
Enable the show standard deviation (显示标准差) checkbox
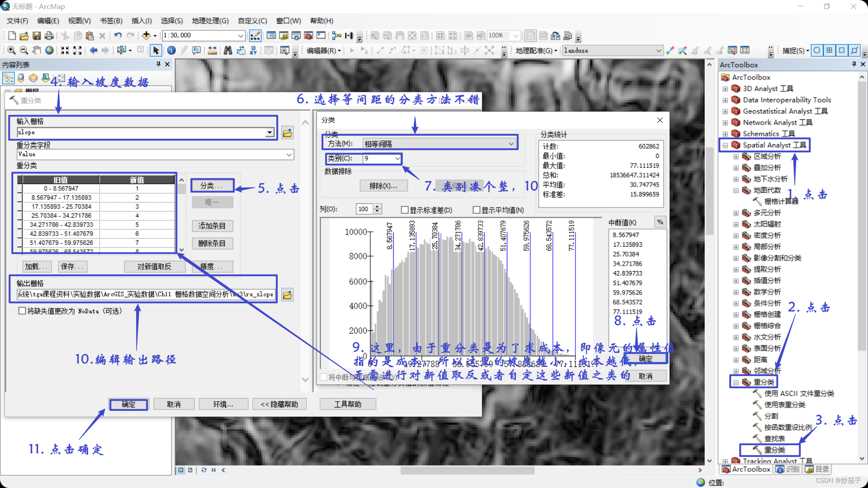click(x=405, y=210)
